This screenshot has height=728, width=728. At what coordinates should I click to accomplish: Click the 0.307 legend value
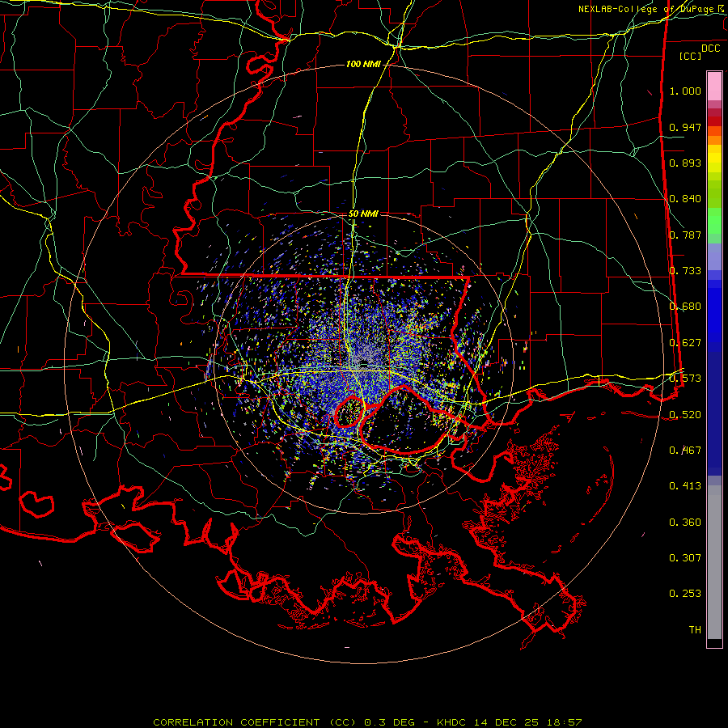pos(685,558)
